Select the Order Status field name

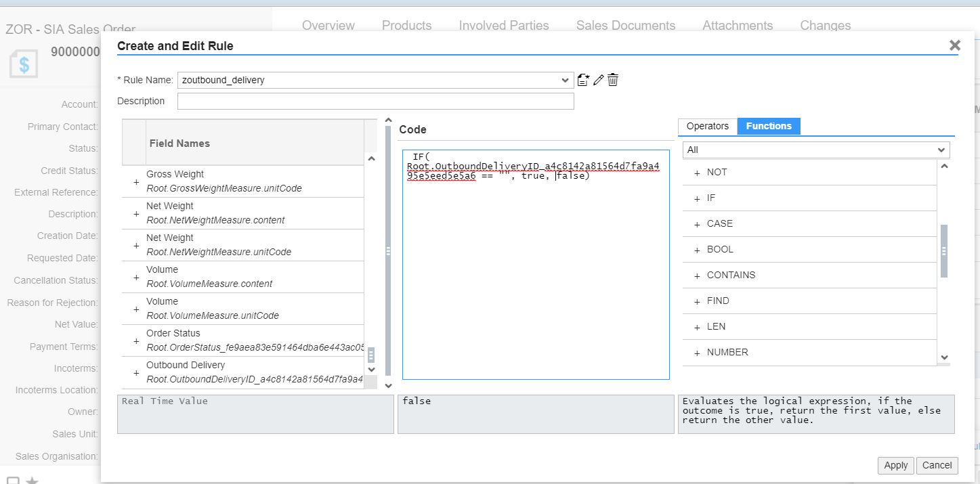click(173, 333)
